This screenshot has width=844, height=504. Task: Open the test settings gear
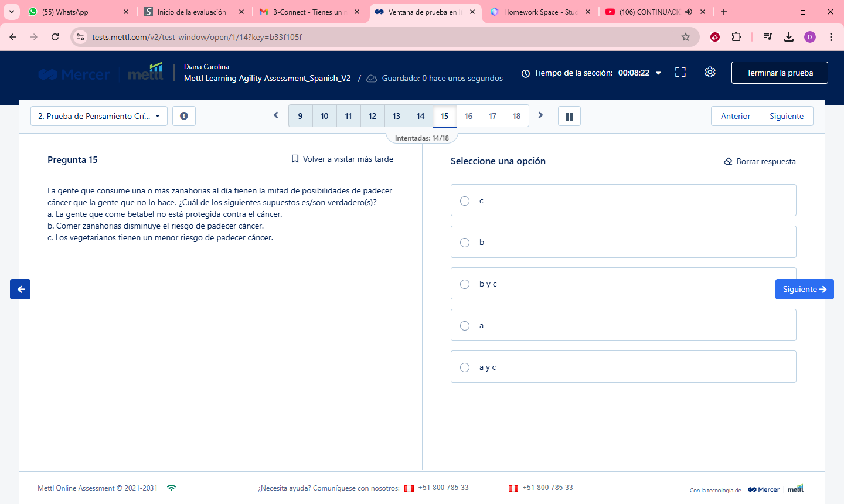point(710,72)
